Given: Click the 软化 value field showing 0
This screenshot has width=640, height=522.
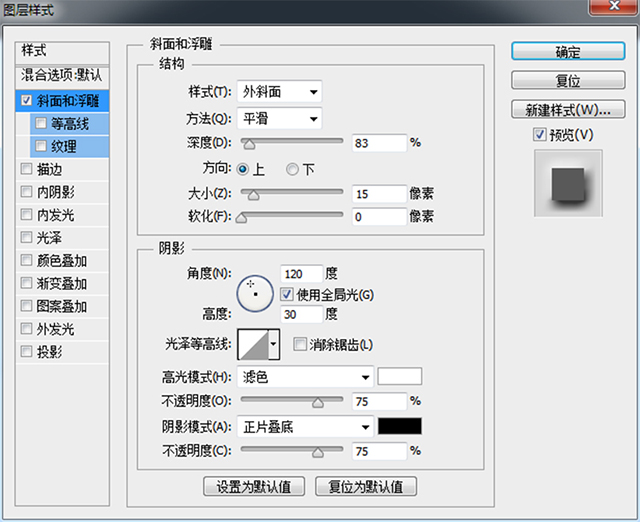Looking at the screenshot, I should [x=380, y=217].
